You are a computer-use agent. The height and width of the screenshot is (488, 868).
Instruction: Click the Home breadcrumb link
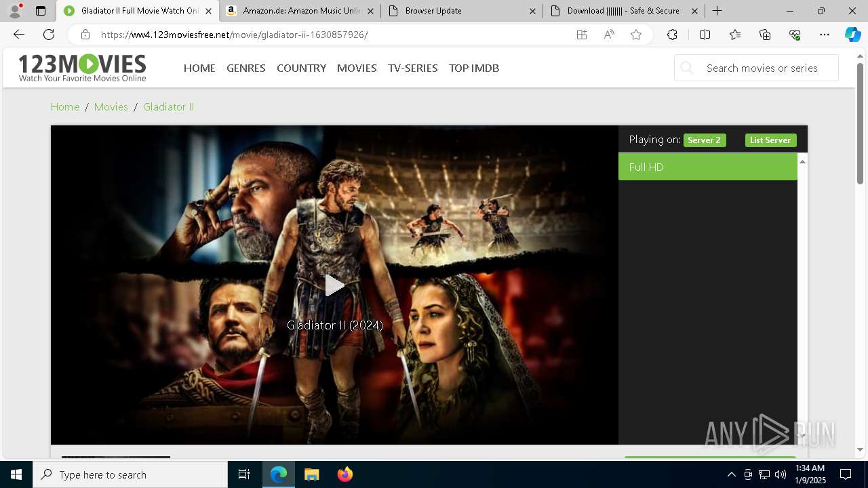[x=65, y=106]
